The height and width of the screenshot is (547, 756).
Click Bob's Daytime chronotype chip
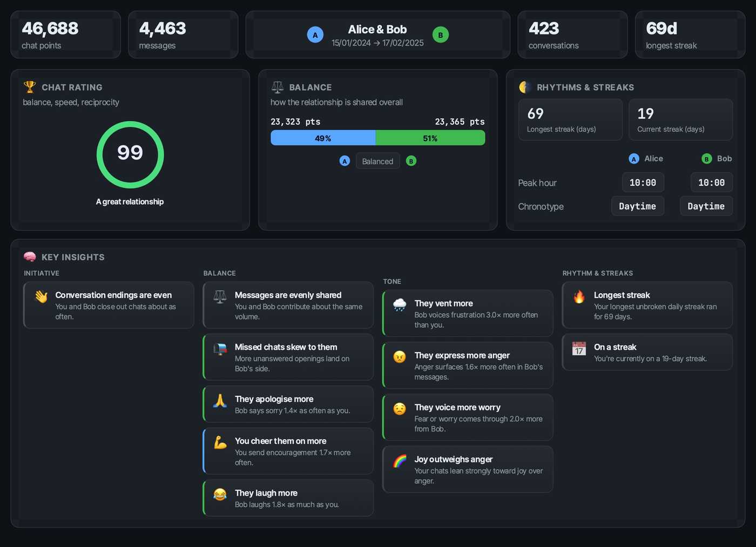[706, 206]
